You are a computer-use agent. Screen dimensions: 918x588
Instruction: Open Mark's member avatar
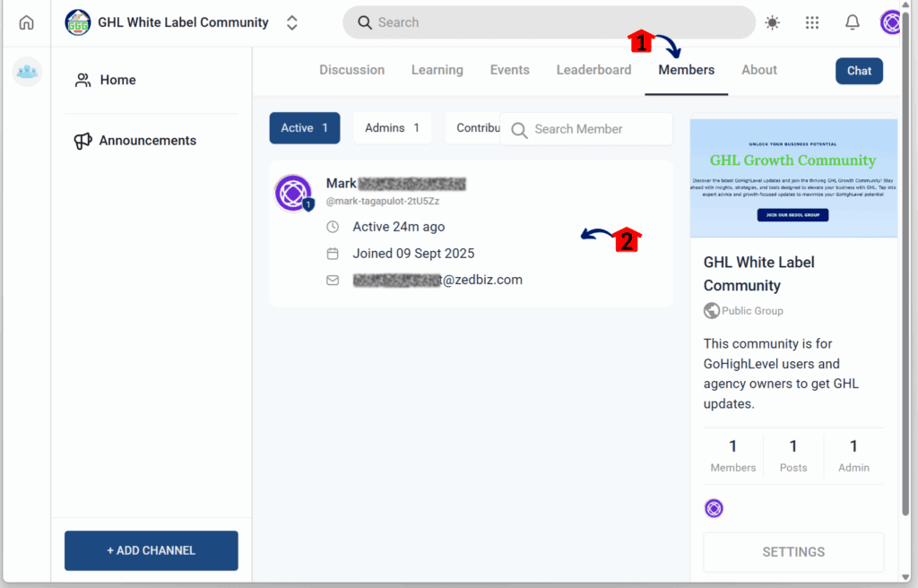click(x=293, y=192)
